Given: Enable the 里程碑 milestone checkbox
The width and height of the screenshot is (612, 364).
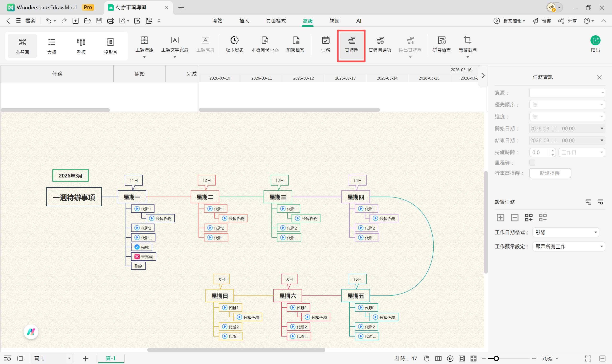Looking at the screenshot, I should [x=532, y=162].
